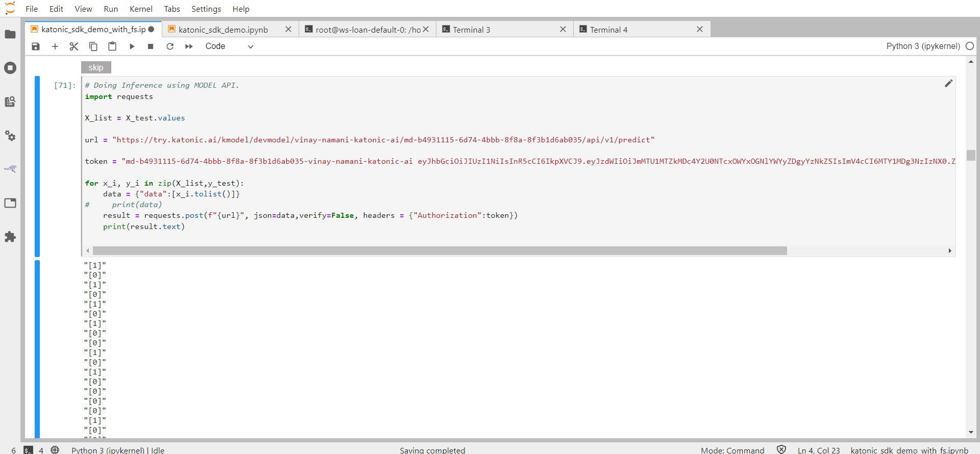Click the trusted notebook shield icon
The width and height of the screenshot is (980, 454).
point(781,449)
